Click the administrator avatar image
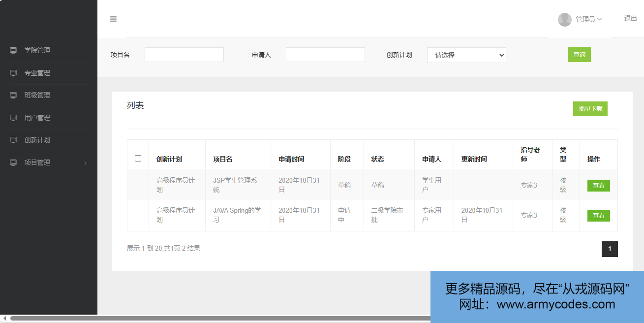The image size is (644, 323). coord(564,19)
